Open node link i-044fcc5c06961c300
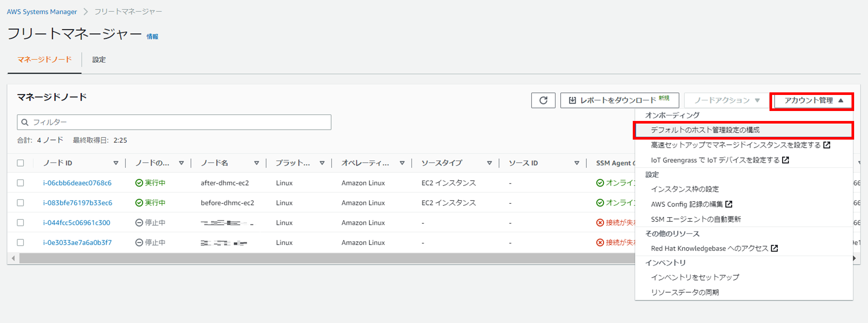868x323 pixels. tap(76, 223)
